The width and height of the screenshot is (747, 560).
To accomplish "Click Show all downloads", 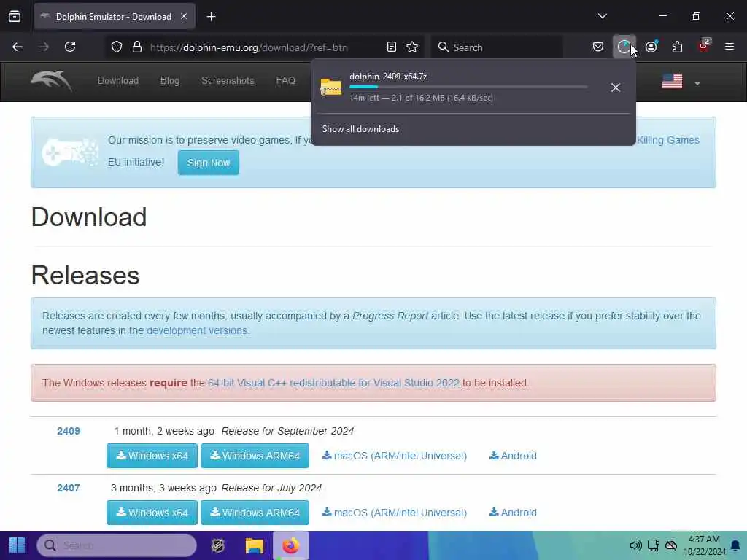I will 360,129.
